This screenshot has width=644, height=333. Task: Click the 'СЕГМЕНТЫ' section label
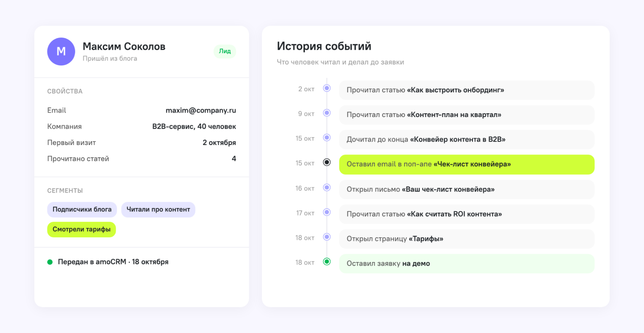tap(65, 191)
